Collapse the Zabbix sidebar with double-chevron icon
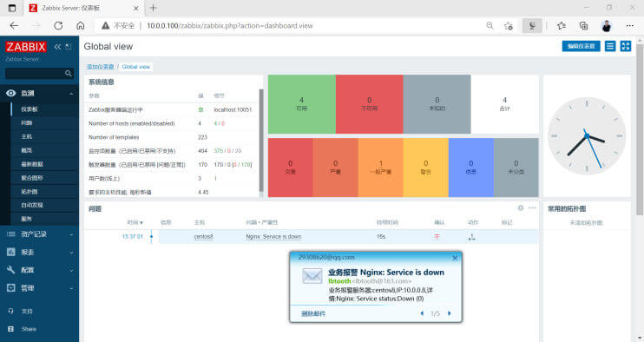 (x=57, y=47)
